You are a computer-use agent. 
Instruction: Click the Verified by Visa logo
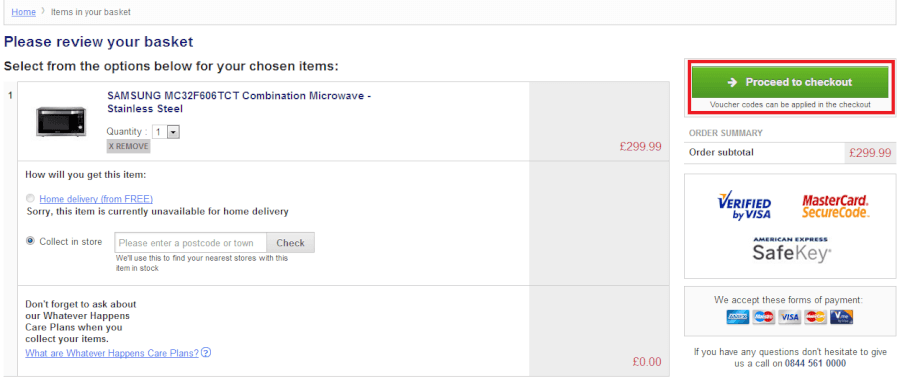click(744, 205)
